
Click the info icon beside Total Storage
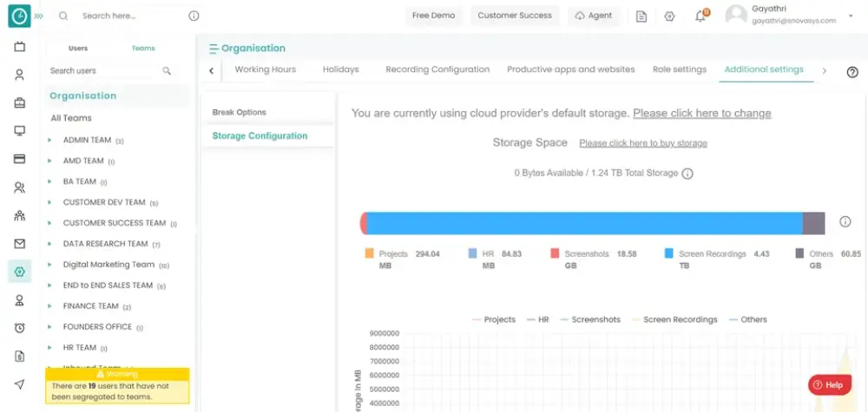(x=687, y=173)
